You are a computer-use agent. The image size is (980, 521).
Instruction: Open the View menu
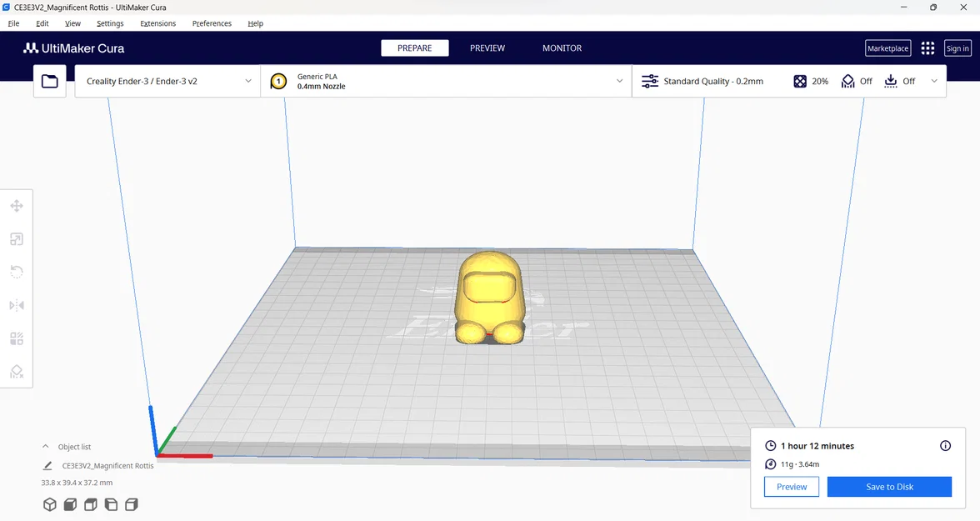click(72, 23)
